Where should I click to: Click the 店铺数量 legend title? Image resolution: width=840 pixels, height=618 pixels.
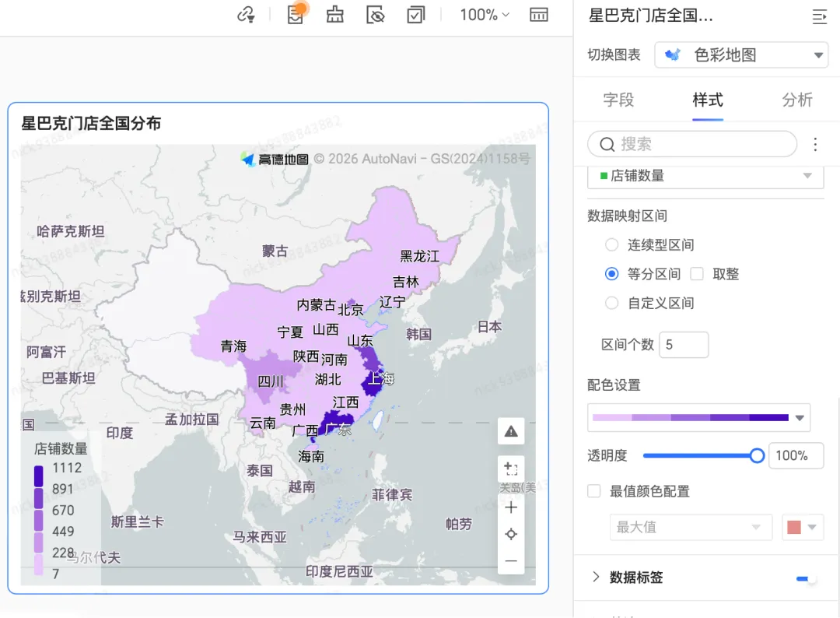click(61, 448)
